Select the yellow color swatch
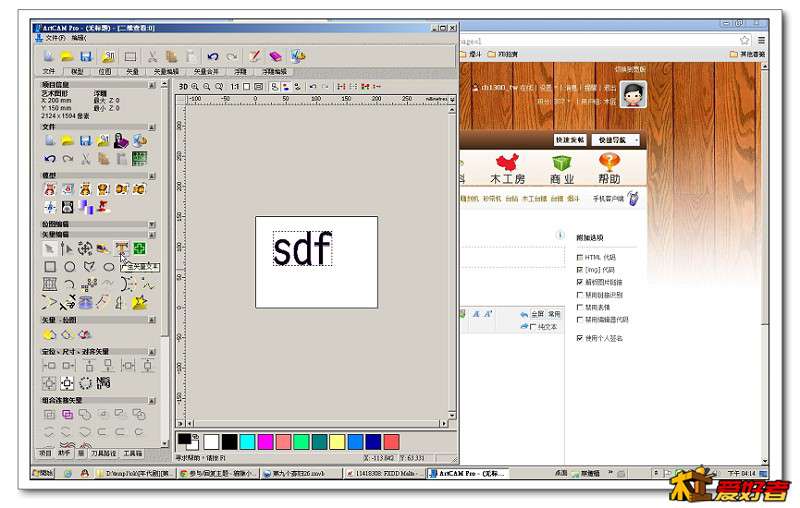 337,442
